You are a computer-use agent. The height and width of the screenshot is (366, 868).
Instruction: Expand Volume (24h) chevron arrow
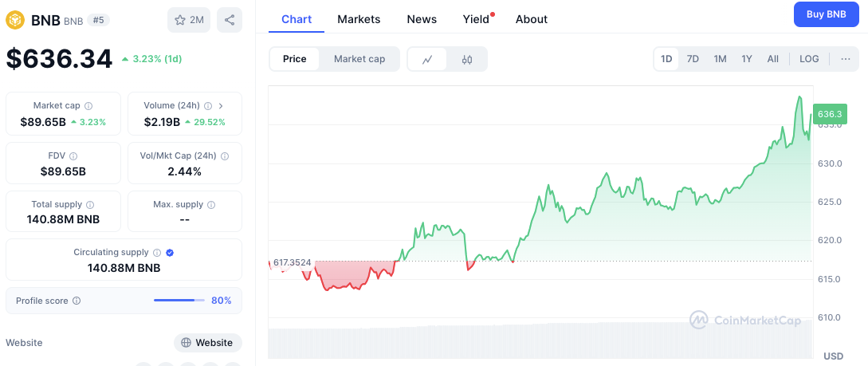pyautogui.click(x=221, y=105)
